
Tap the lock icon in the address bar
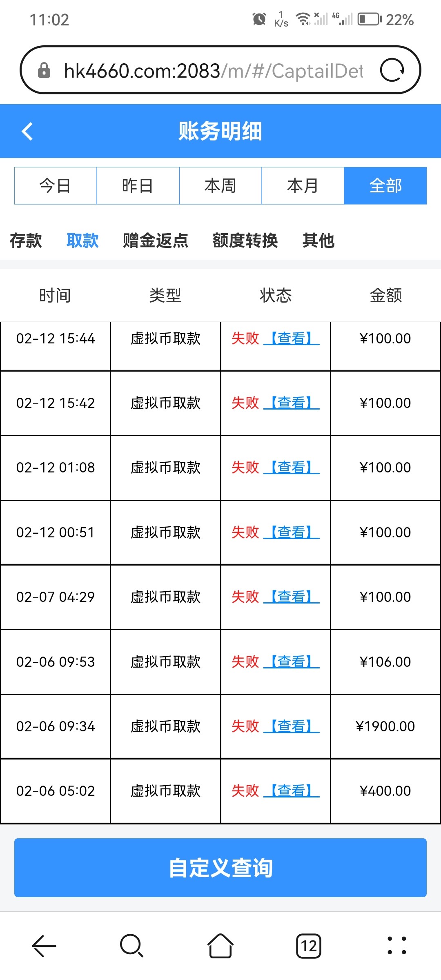pyautogui.click(x=44, y=71)
